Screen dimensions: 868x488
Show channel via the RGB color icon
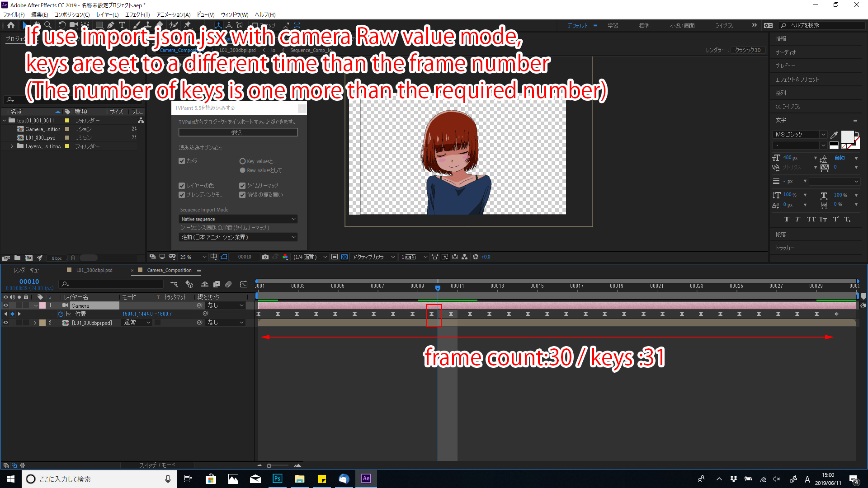tap(285, 257)
